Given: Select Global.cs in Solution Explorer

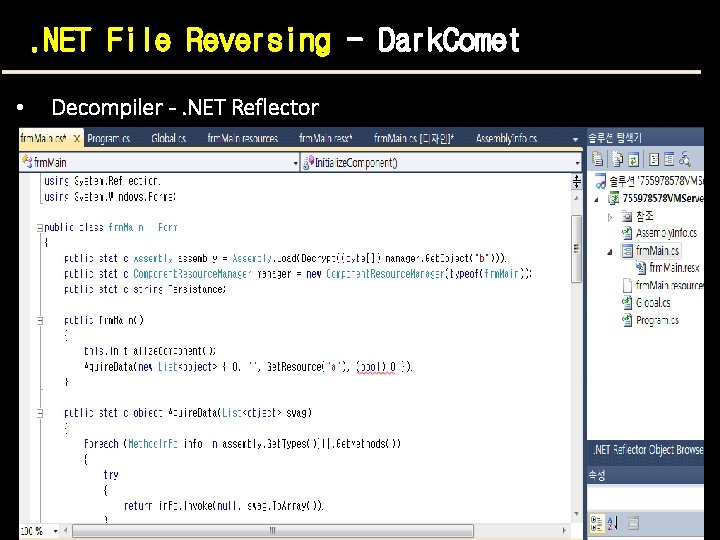Looking at the screenshot, I should 652,303.
